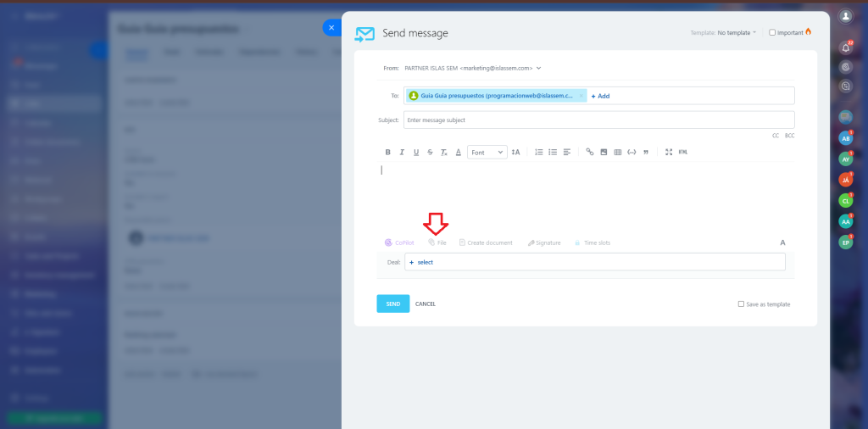Enable Save as template checkbox
The width and height of the screenshot is (868, 429).
pyautogui.click(x=742, y=304)
